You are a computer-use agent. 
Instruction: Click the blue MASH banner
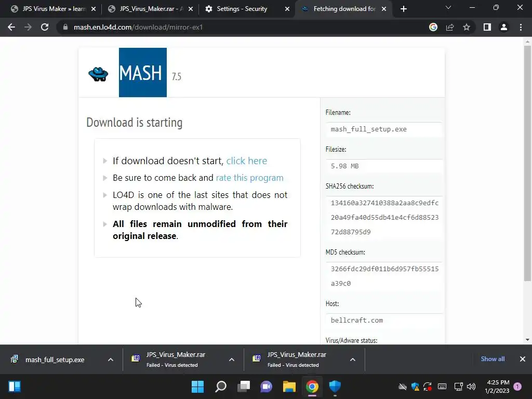click(x=143, y=72)
